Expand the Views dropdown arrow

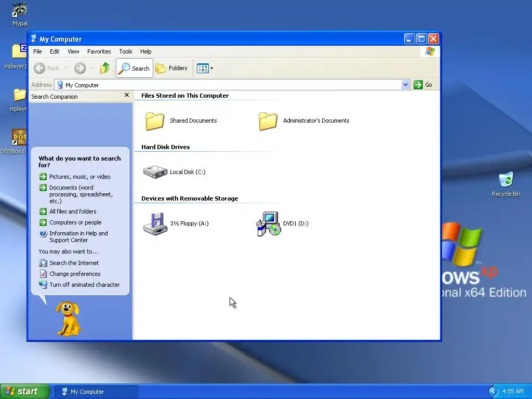point(212,68)
